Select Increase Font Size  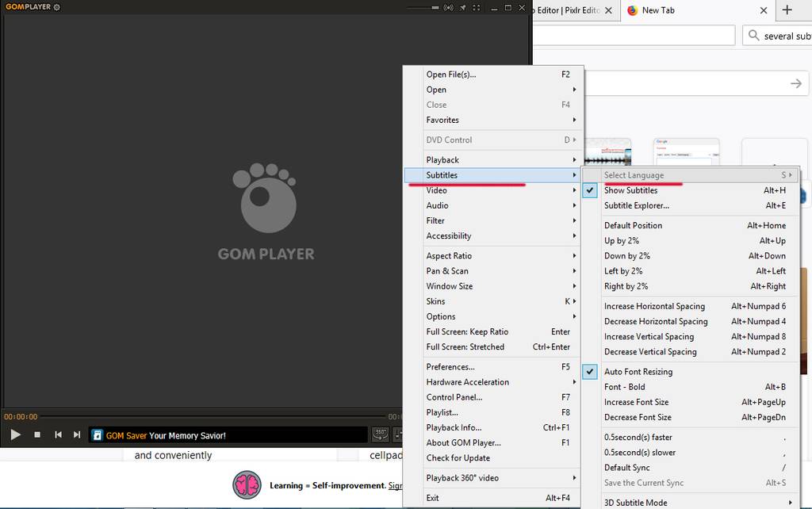tap(691, 402)
